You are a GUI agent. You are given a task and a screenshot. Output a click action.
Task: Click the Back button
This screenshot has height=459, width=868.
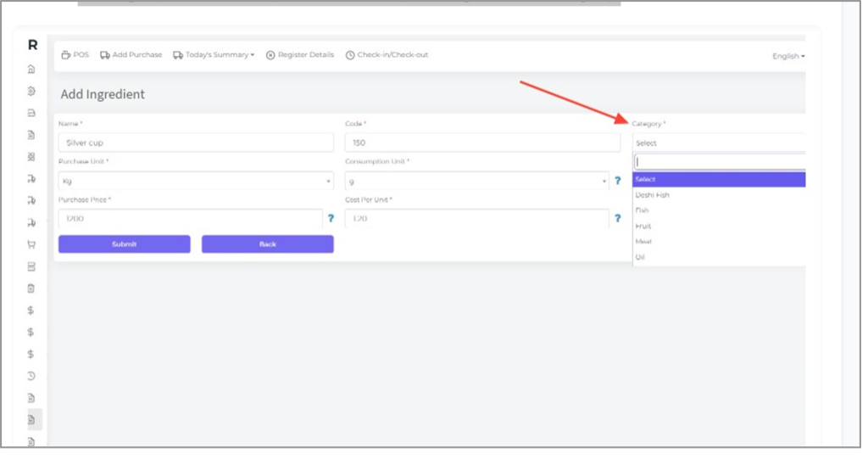coord(268,243)
